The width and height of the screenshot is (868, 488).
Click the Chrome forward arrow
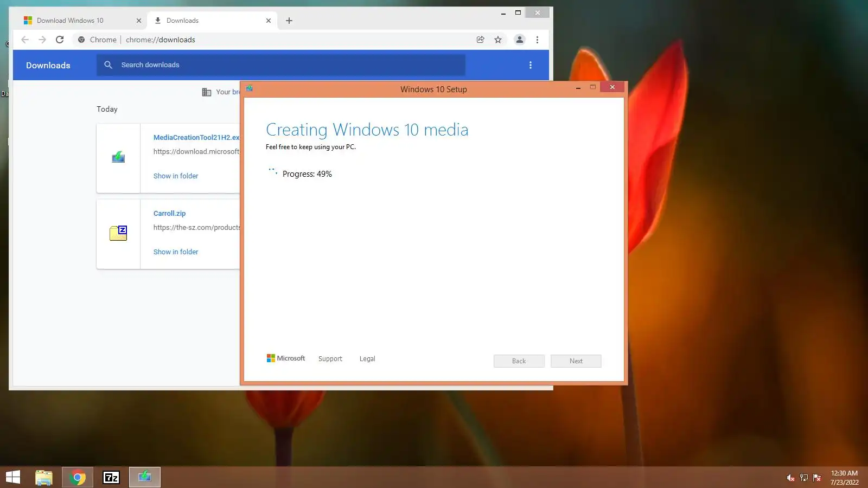click(42, 40)
